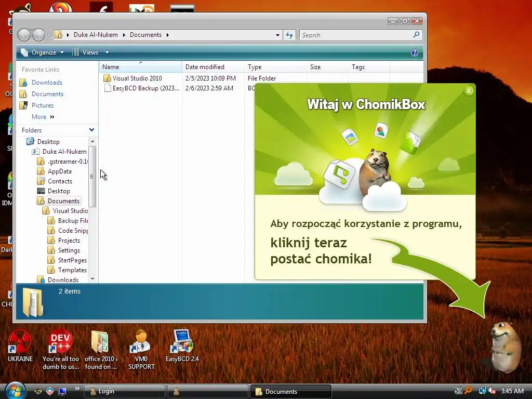Viewport: 532px width, 399px height.
Task: Click the ChomikBox hamster desktop character
Action: (506, 347)
